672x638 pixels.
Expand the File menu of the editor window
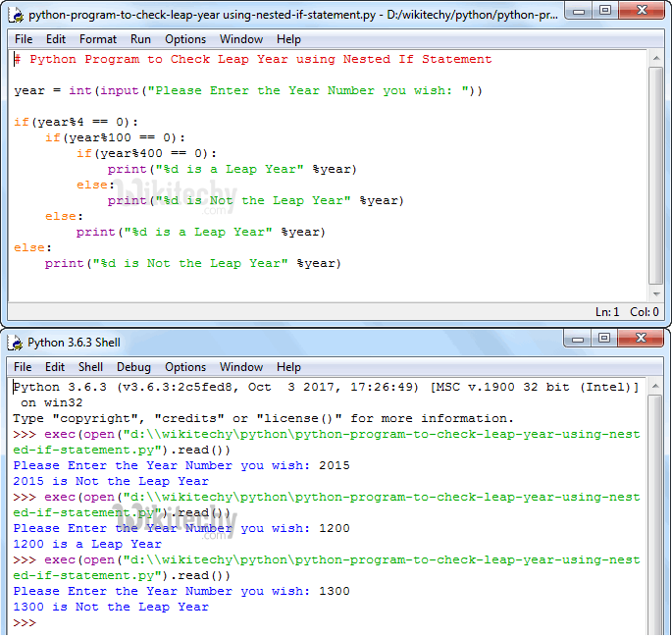point(24,39)
